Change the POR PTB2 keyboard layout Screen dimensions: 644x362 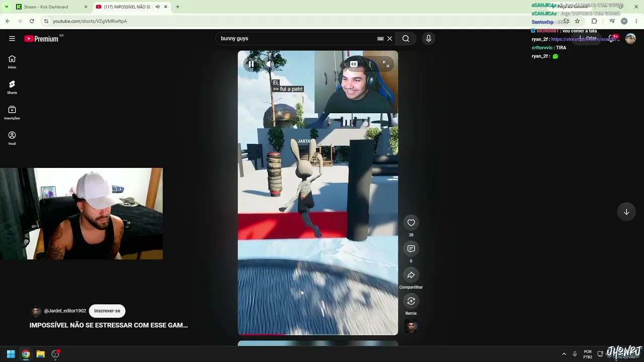[x=588, y=354]
